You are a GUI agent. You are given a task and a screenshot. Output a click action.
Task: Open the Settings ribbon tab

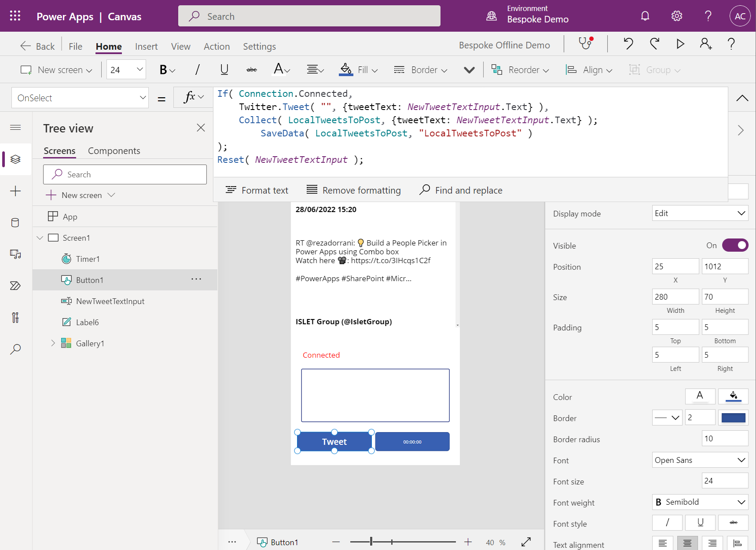click(x=260, y=46)
